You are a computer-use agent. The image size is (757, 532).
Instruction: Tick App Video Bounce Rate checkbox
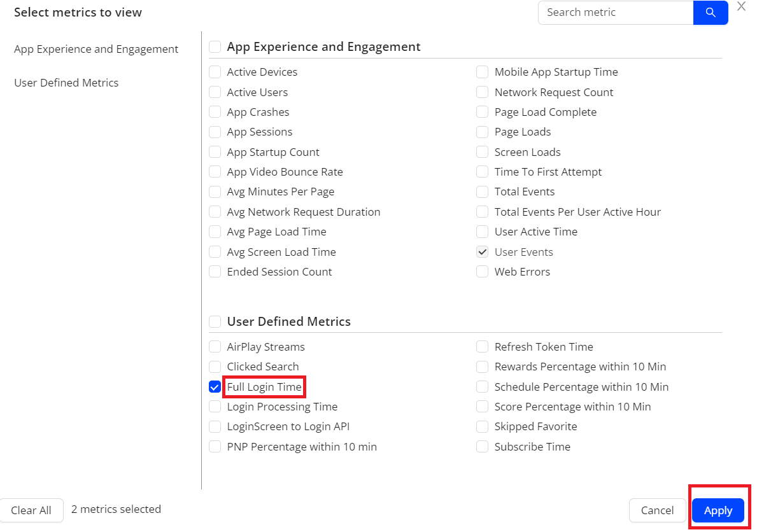point(215,172)
